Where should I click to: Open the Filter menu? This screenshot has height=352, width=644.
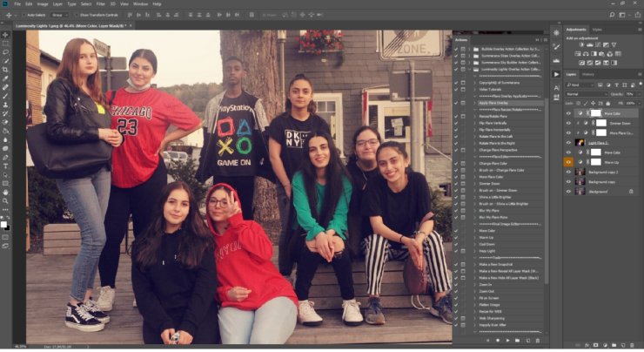click(x=101, y=3)
